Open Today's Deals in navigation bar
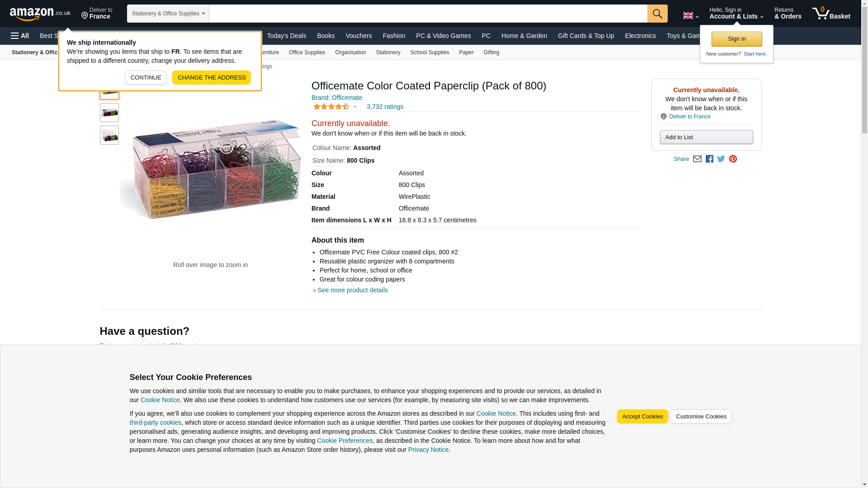 pyautogui.click(x=286, y=36)
